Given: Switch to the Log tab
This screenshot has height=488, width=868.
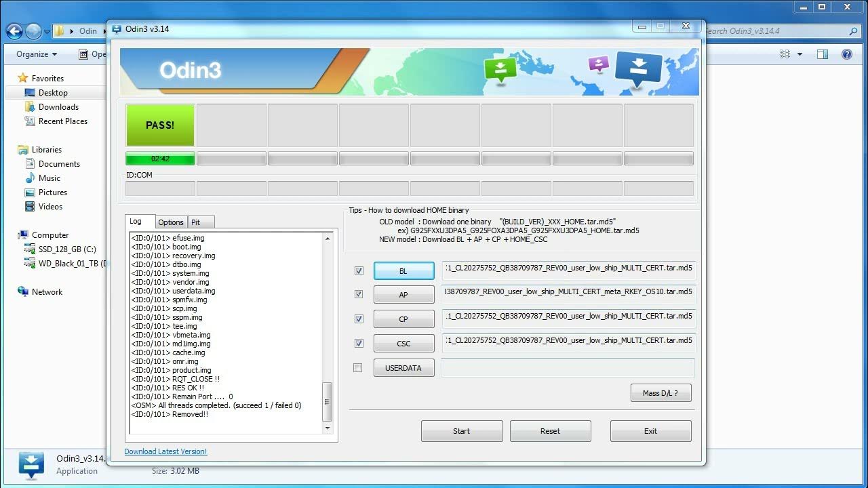Looking at the screenshot, I should [x=140, y=221].
